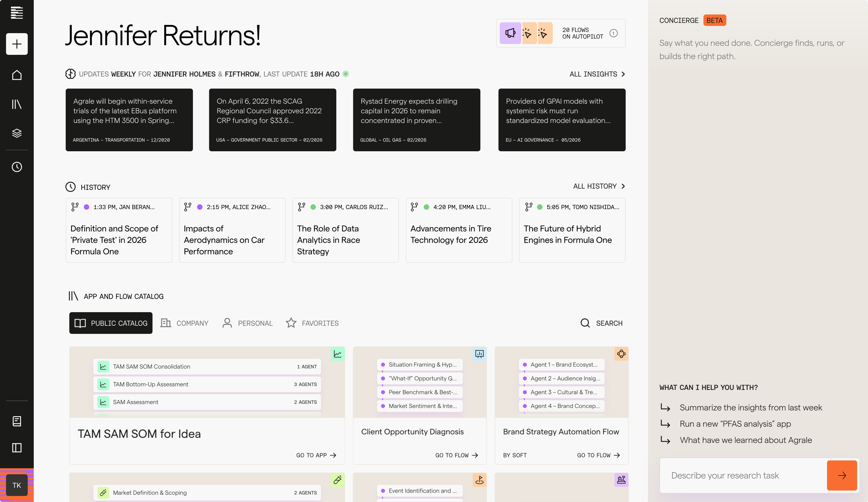Open the SCAG Regional Council insight card

click(272, 120)
